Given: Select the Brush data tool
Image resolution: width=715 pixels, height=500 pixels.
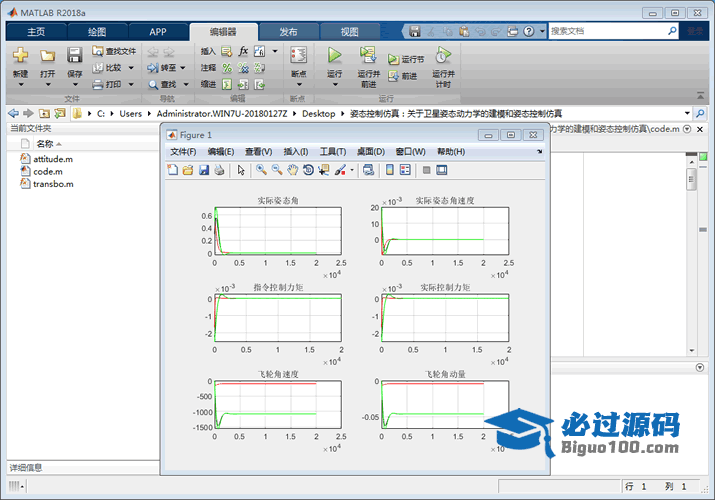Looking at the screenshot, I should [x=340, y=170].
